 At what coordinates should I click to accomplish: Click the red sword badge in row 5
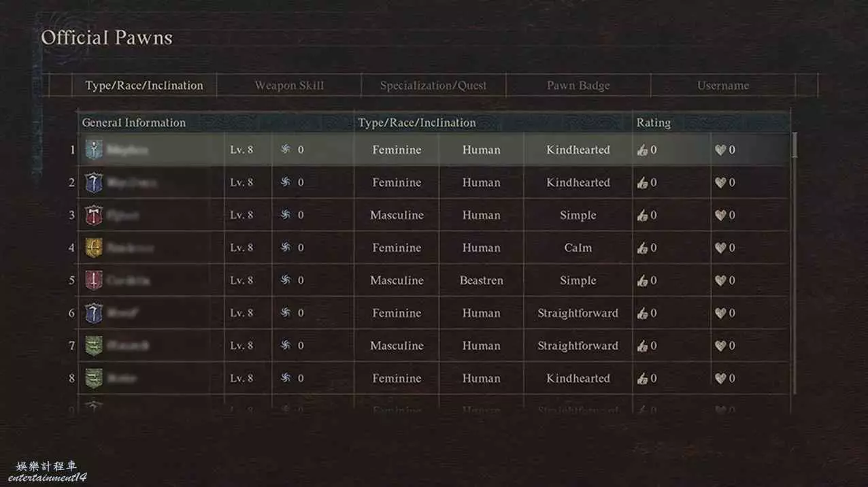94,280
